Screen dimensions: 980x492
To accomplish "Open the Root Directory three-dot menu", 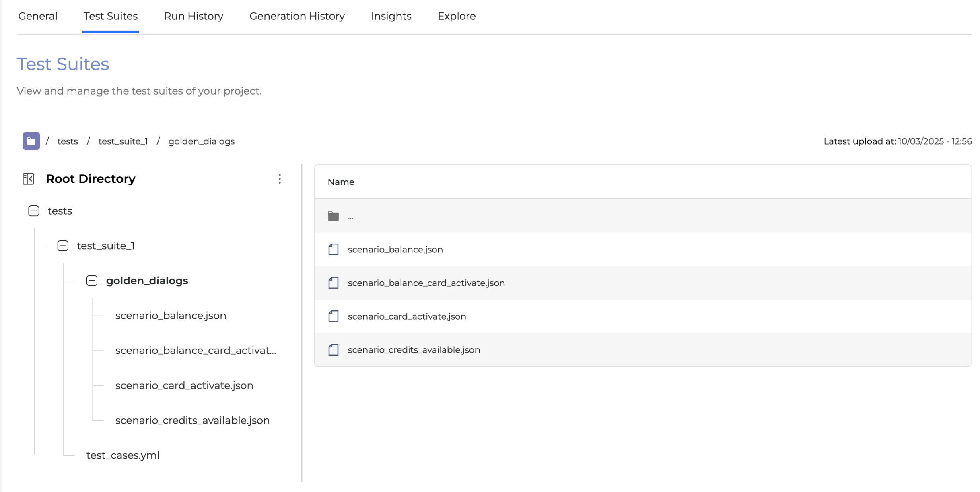I will (280, 179).
